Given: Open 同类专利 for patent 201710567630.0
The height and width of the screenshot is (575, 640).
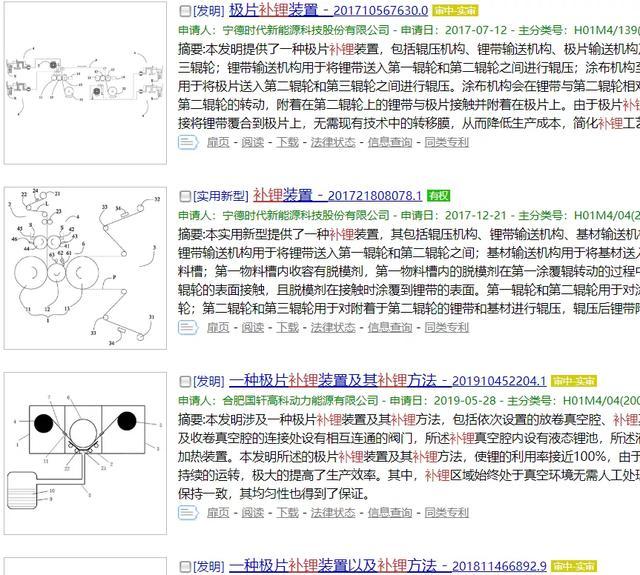Looking at the screenshot, I should click(447, 142).
